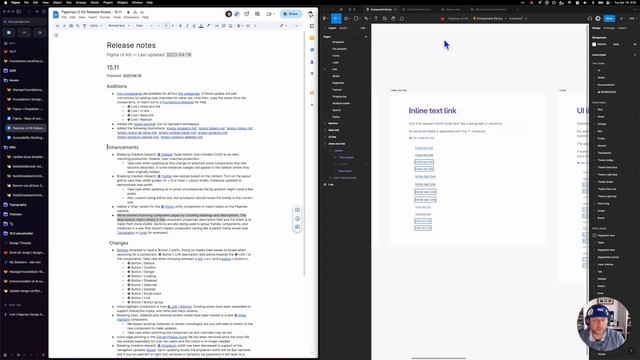This screenshot has height=360, width=640.
Task: Open the Trainees folder in browser sidebar
Action: [x=16, y=214]
